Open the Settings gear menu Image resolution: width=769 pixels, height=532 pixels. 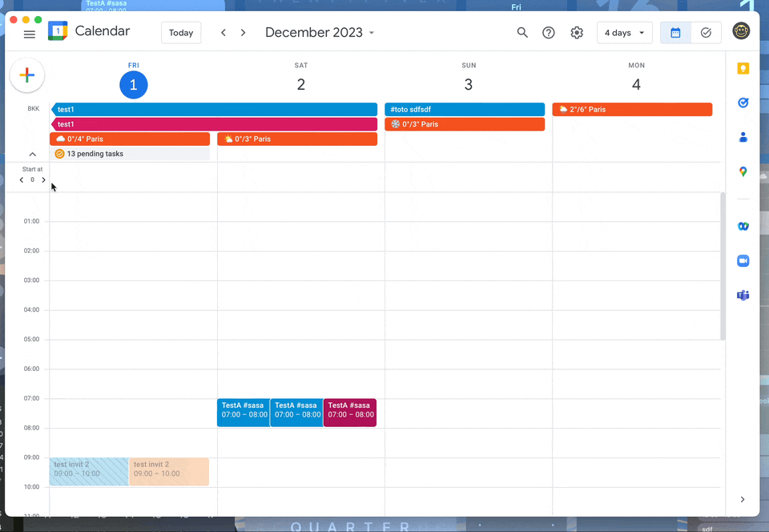point(577,33)
